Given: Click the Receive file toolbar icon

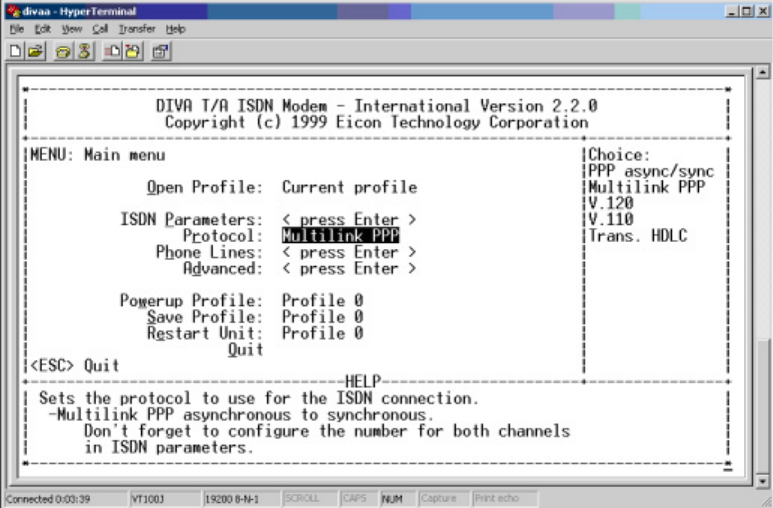Looking at the screenshot, I should pyautogui.click(x=133, y=51).
